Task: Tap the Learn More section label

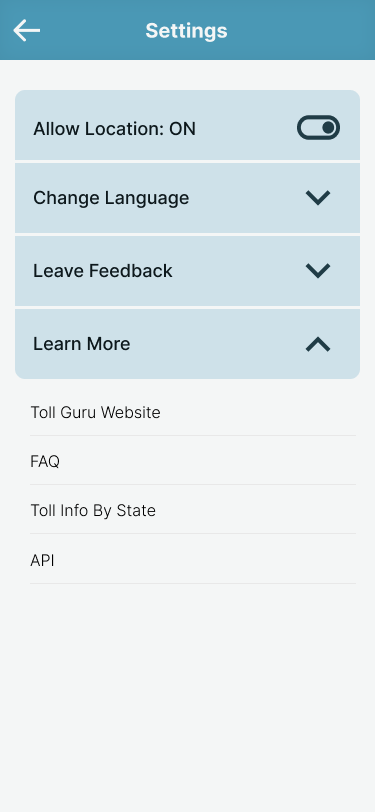Action: [81, 344]
